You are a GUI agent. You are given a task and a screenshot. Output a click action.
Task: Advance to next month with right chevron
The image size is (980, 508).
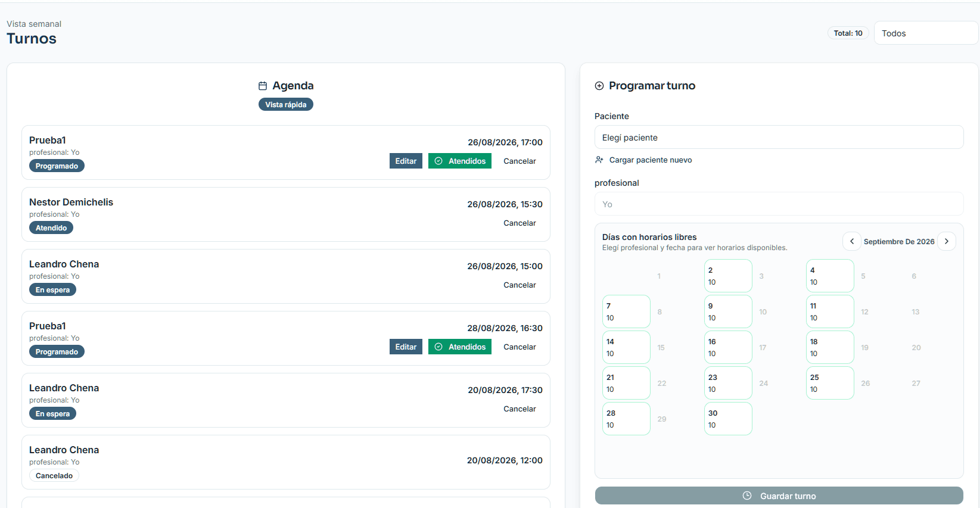[947, 241]
